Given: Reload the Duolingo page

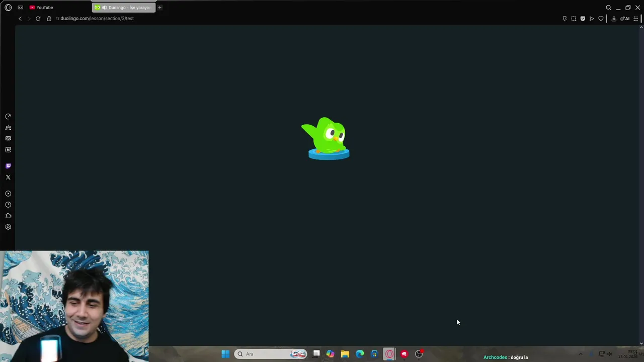Looking at the screenshot, I should 38,19.
